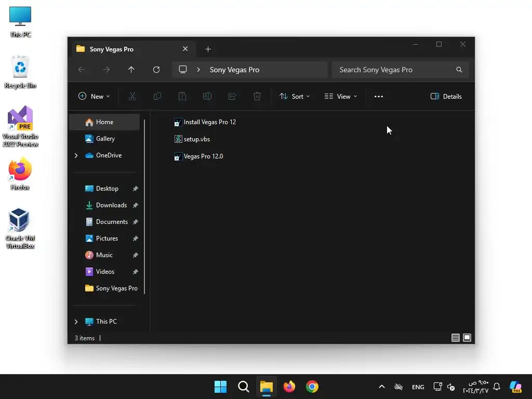Switch to large thumbnails view in status bar
The height and width of the screenshot is (399, 532).
click(467, 338)
